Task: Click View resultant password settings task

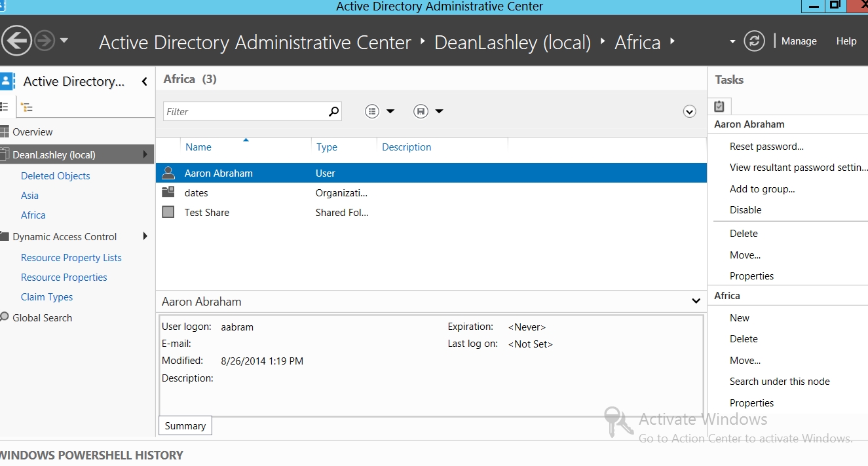Action: (799, 168)
